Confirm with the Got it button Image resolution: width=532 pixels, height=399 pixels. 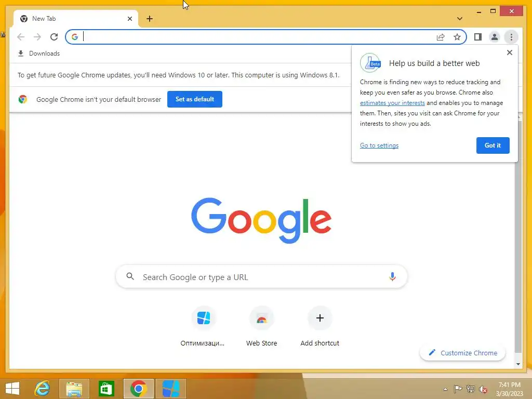pos(493,145)
